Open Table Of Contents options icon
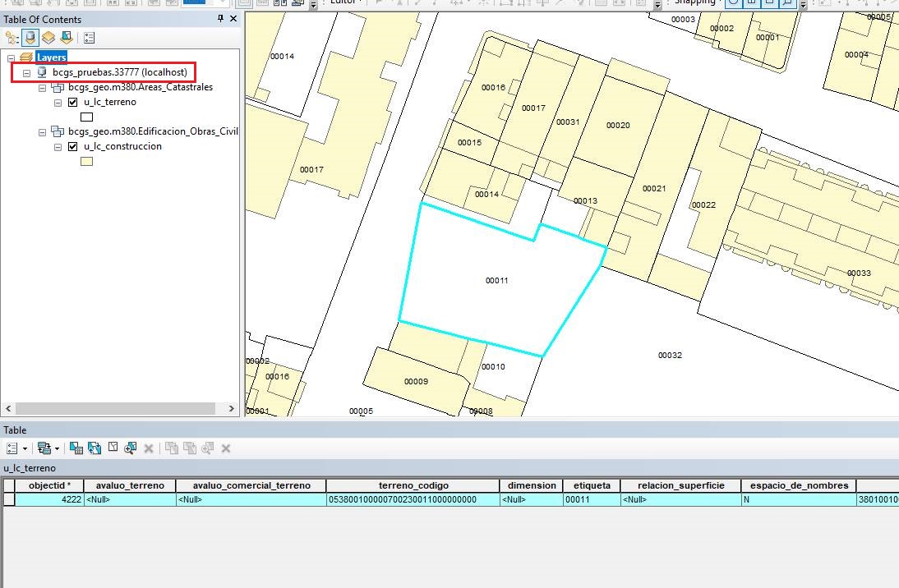The image size is (899, 588). [90, 38]
